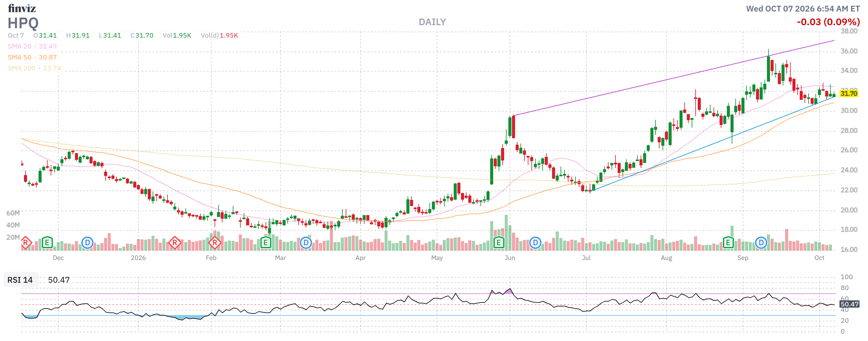Click the Sep label on the time axis
This screenshot has height=341, width=868.
743,258
